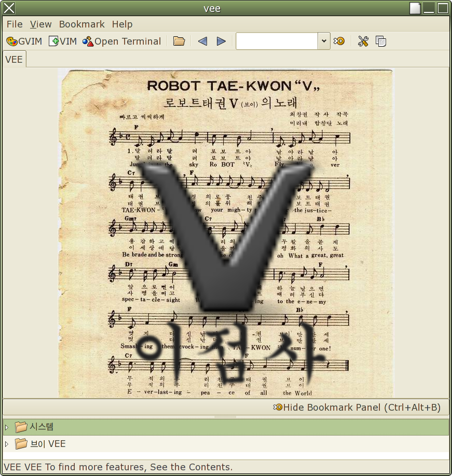Image resolution: width=452 pixels, height=476 pixels.
Task: Click the copy pages icon
Action: 381,41
